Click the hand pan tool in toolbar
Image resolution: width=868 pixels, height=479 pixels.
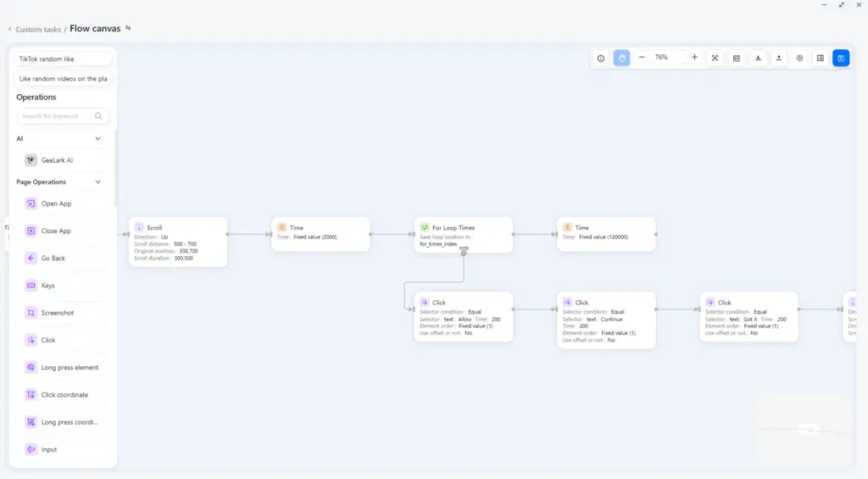[x=621, y=58]
